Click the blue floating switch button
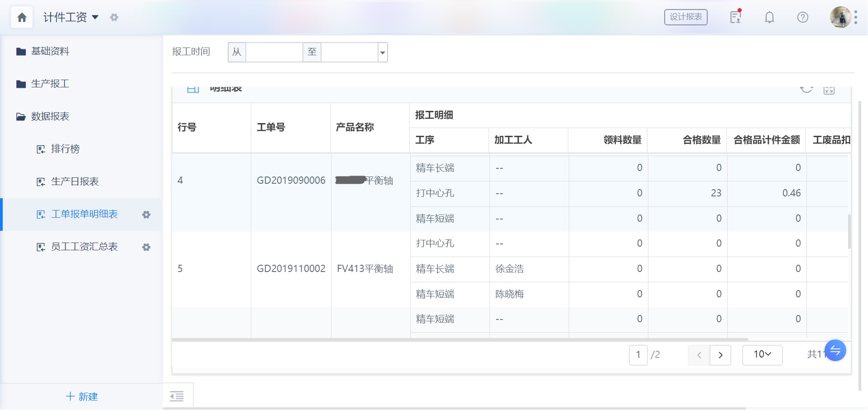The height and width of the screenshot is (410, 868). pos(835,350)
